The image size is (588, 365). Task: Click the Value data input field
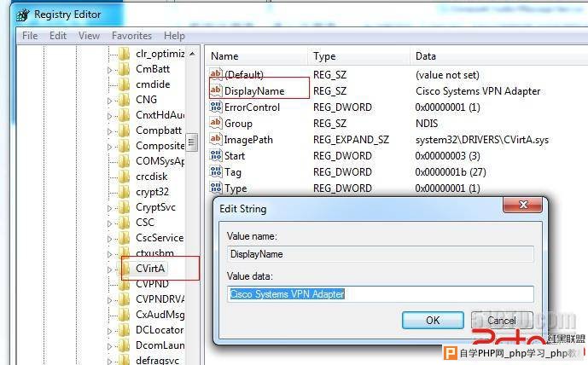tap(381, 294)
